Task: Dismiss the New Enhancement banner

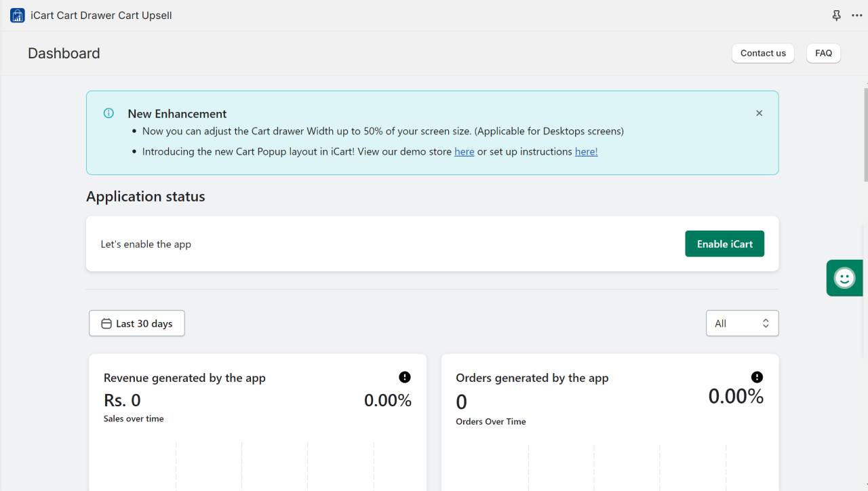Action: coord(759,113)
